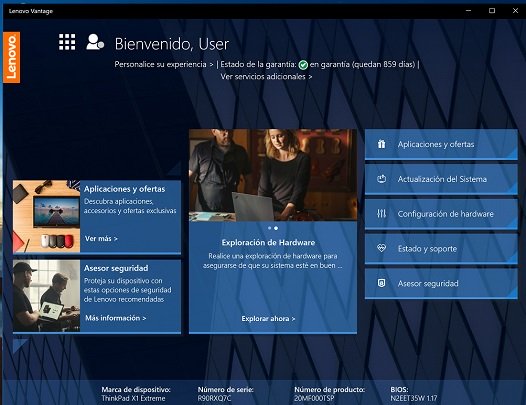Viewport: 526px width, 405px height.
Task: Click the heart icon for Estado y soporte
Action: click(x=381, y=248)
